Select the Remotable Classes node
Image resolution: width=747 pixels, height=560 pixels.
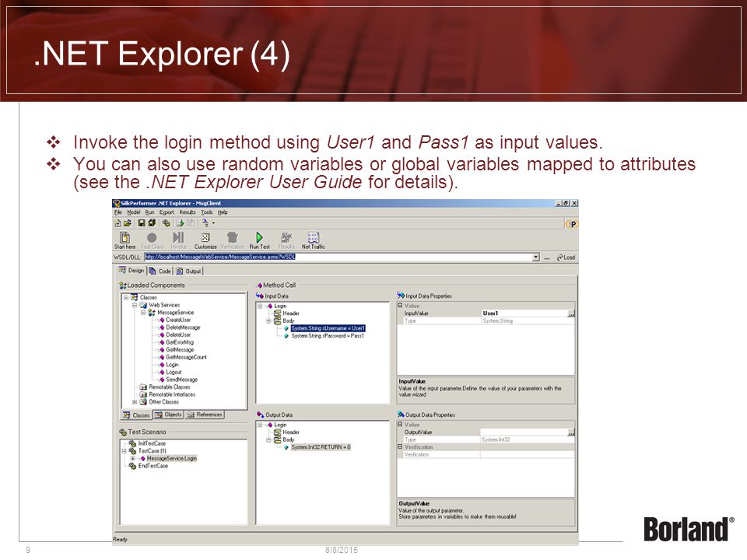[x=169, y=387]
